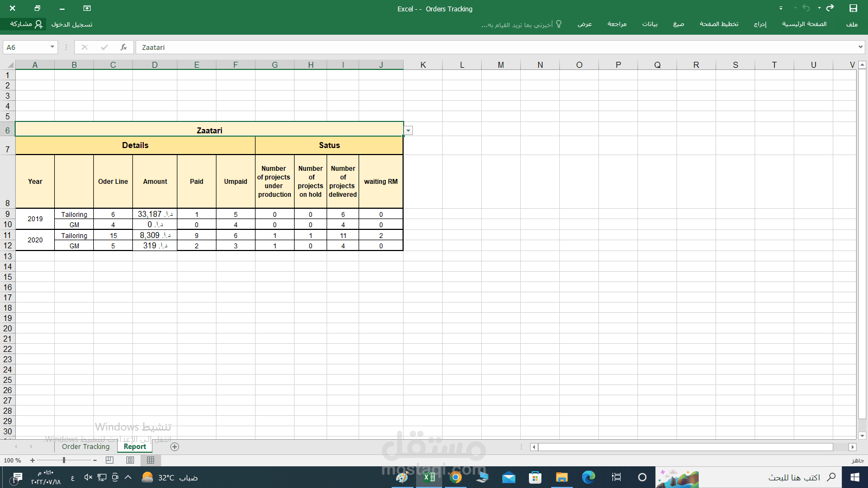Open the ملف (File) tab
The width and height of the screenshot is (868, 488).
[x=852, y=24]
